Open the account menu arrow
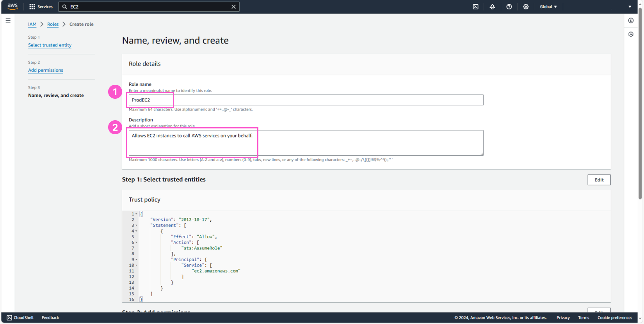Screen dimensions: 644x324 (630, 7)
